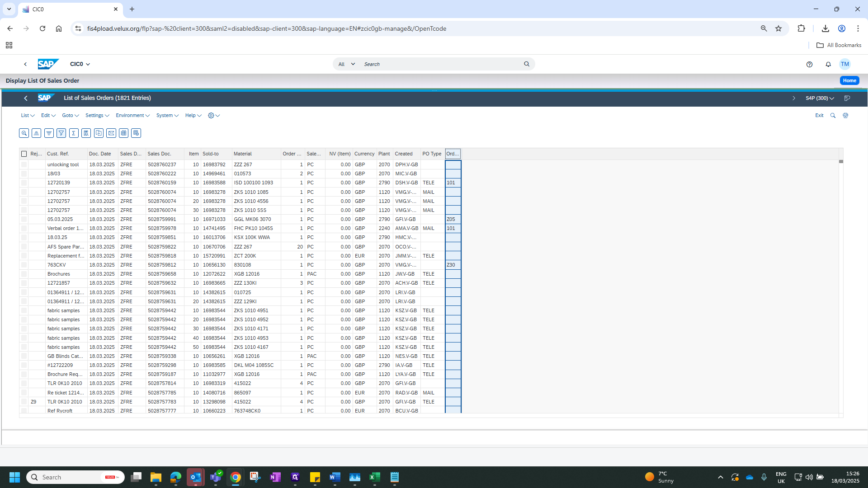Click the Details magnifier toolbar icon
This screenshot has width=868, height=488.
[24, 133]
